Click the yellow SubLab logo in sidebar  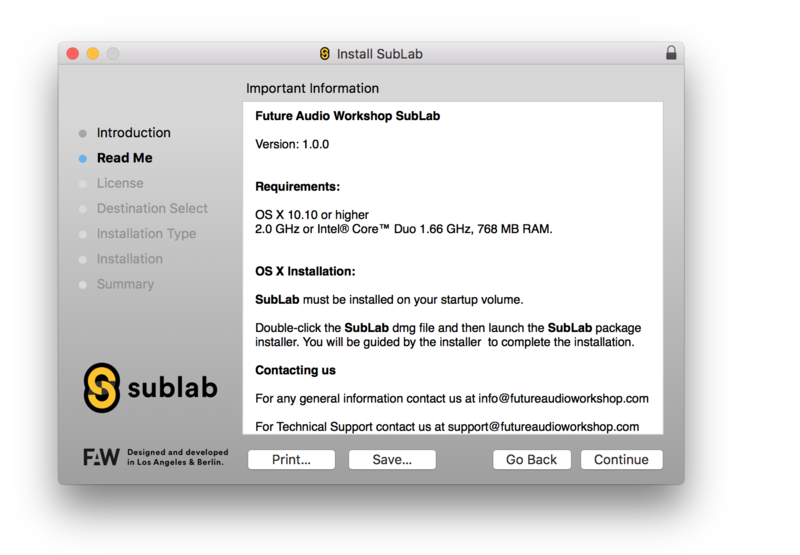102,387
